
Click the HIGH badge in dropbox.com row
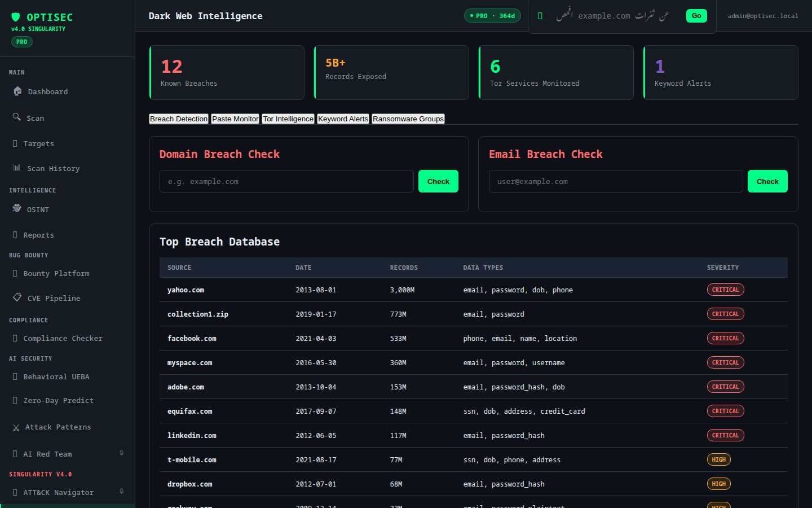[719, 484]
